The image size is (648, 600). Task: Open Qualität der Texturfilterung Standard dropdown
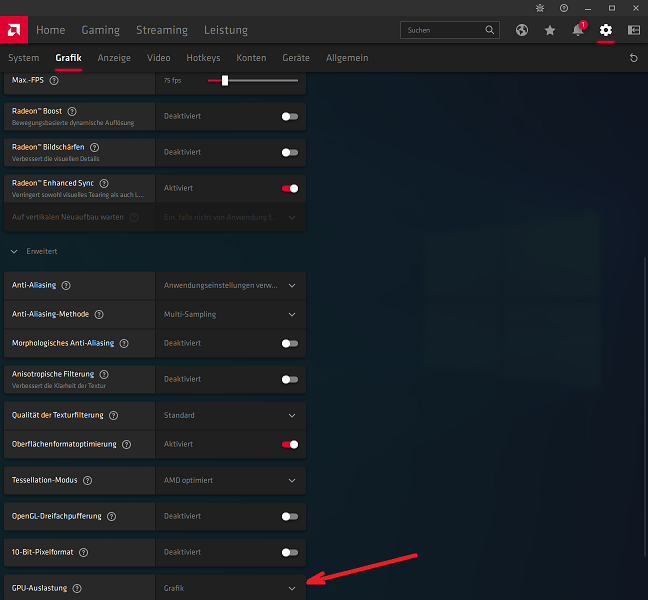[x=231, y=415]
